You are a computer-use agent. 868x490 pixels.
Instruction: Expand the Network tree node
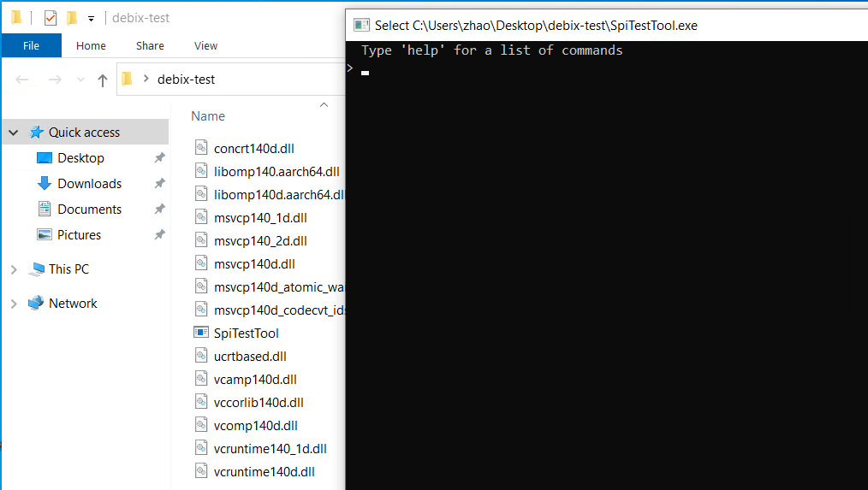tap(14, 304)
